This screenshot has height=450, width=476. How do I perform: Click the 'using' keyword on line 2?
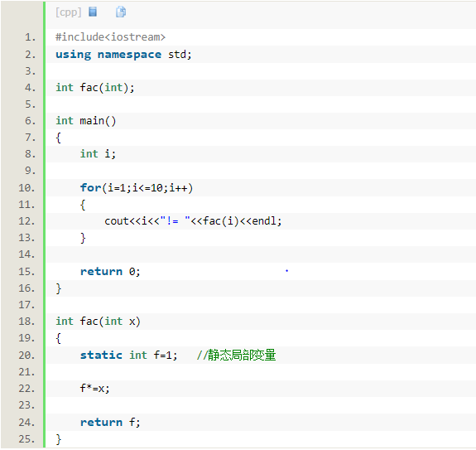[73, 55]
